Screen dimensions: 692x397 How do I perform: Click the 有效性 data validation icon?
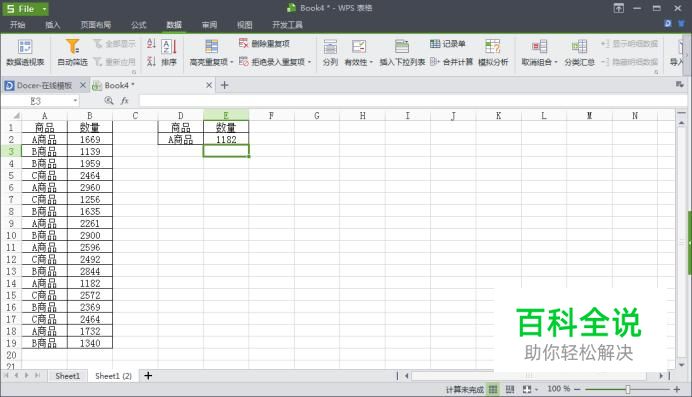pos(358,47)
